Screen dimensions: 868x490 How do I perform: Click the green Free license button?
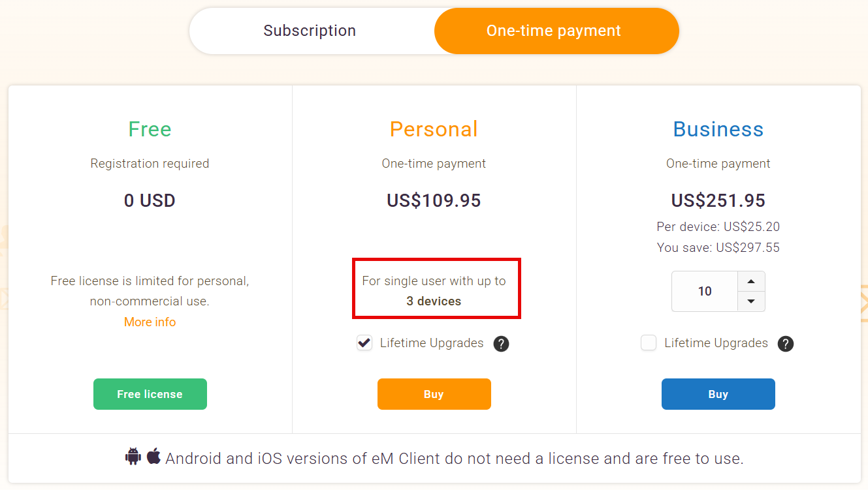[x=150, y=394]
